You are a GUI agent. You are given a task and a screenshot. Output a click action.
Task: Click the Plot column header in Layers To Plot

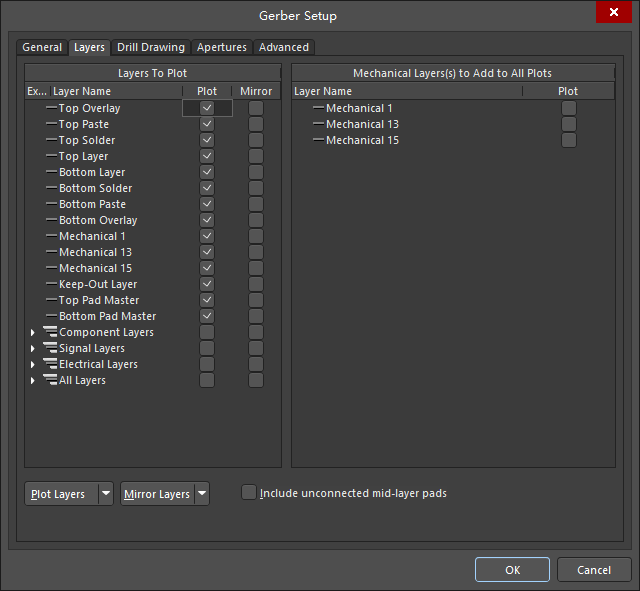tap(207, 91)
